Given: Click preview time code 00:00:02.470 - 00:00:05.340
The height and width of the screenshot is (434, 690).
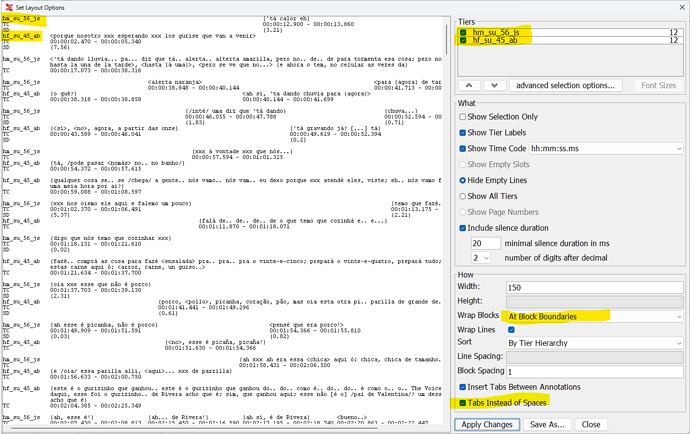Looking at the screenshot, I should coord(95,41).
